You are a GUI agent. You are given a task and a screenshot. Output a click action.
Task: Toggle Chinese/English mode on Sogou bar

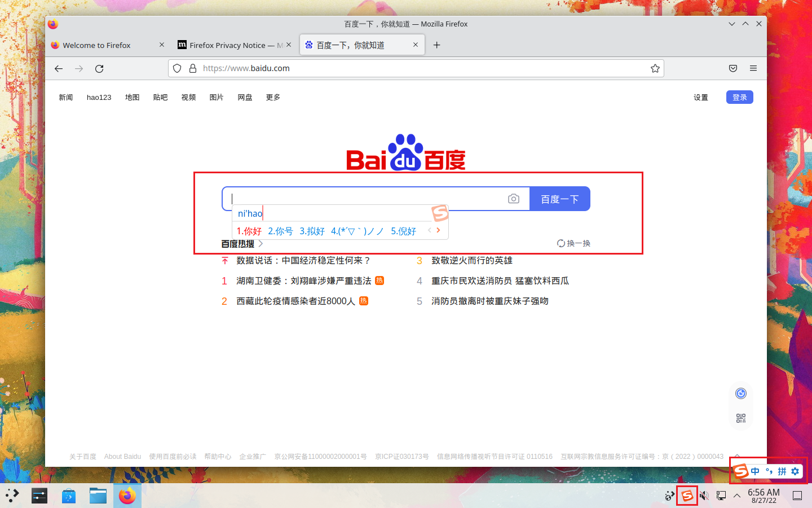pos(755,471)
